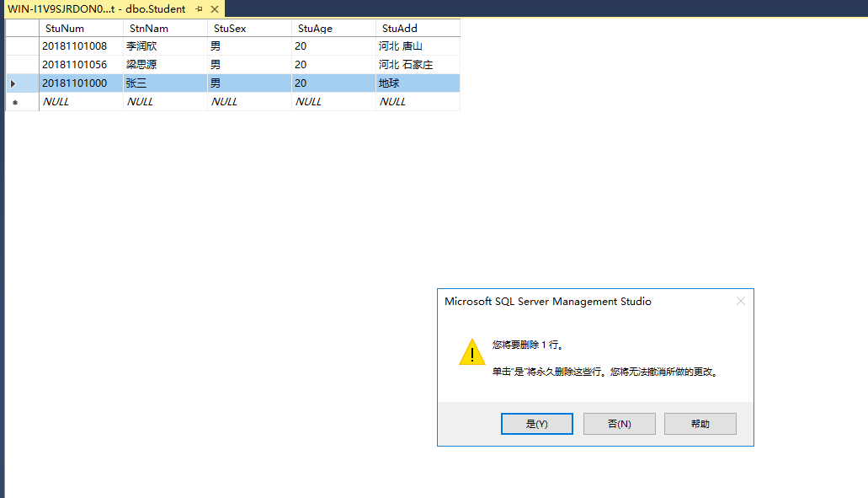Select cell 20181101056

[x=81, y=64]
